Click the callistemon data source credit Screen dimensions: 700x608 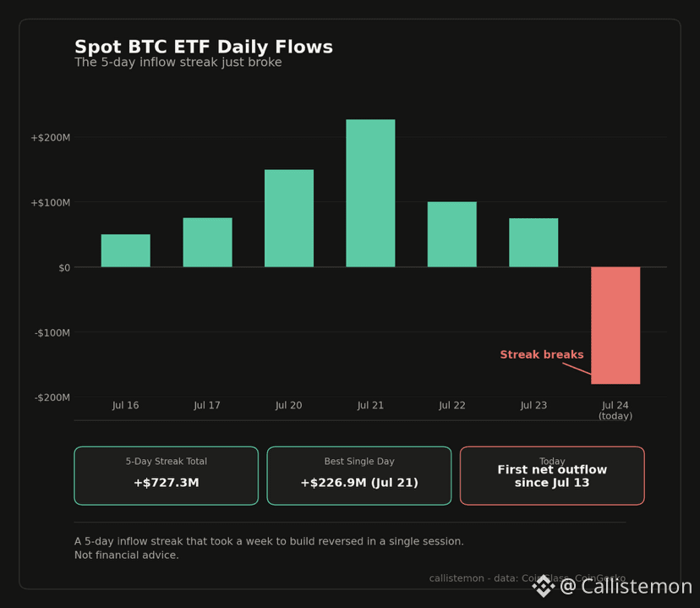click(528, 578)
